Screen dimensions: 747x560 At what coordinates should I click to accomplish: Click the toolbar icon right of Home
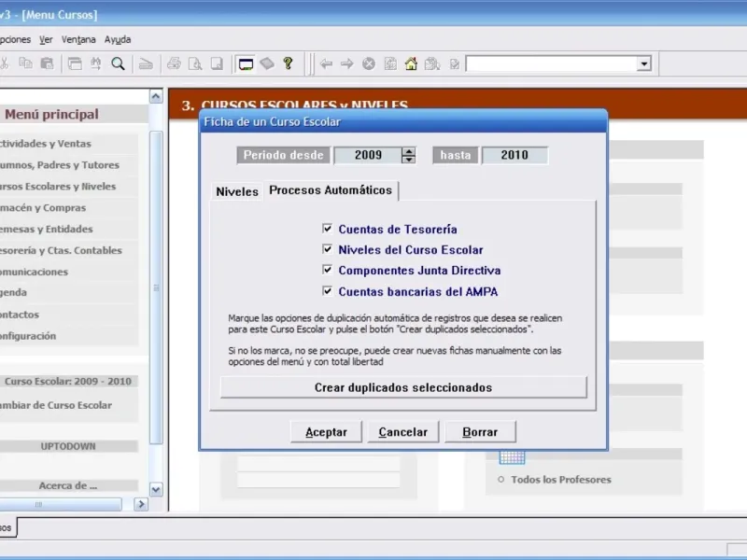point(432,63)
